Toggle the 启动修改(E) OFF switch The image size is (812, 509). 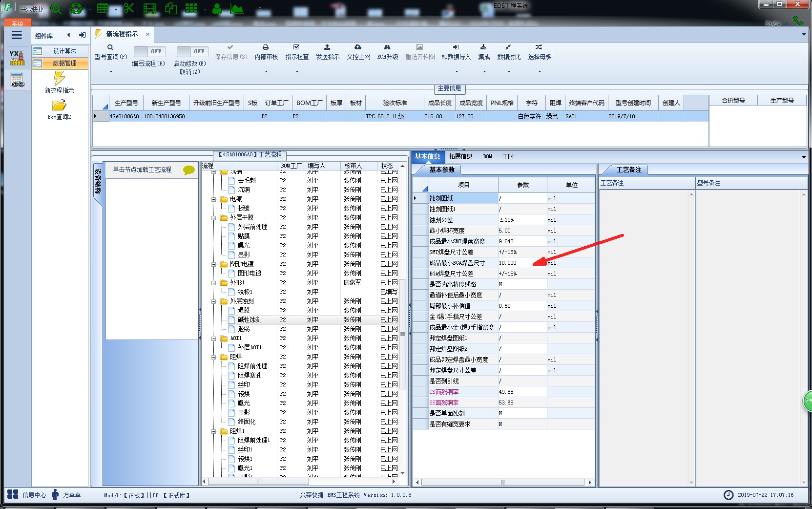tap(192, 51)
